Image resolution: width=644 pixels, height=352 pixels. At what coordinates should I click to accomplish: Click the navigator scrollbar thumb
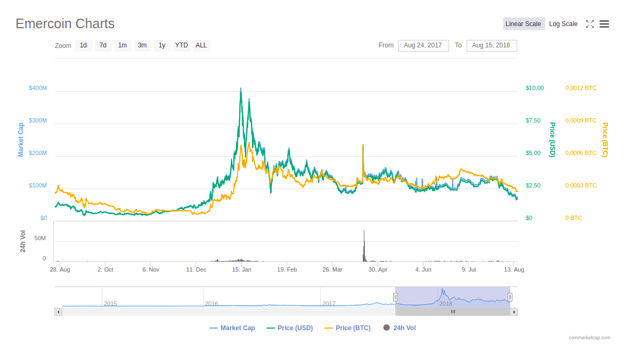pos(453,312)
